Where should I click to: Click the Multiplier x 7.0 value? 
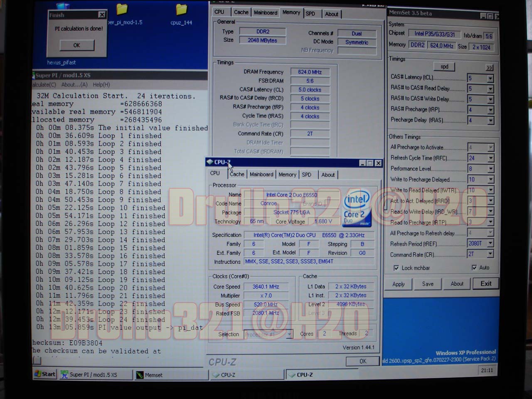[266, 296]
